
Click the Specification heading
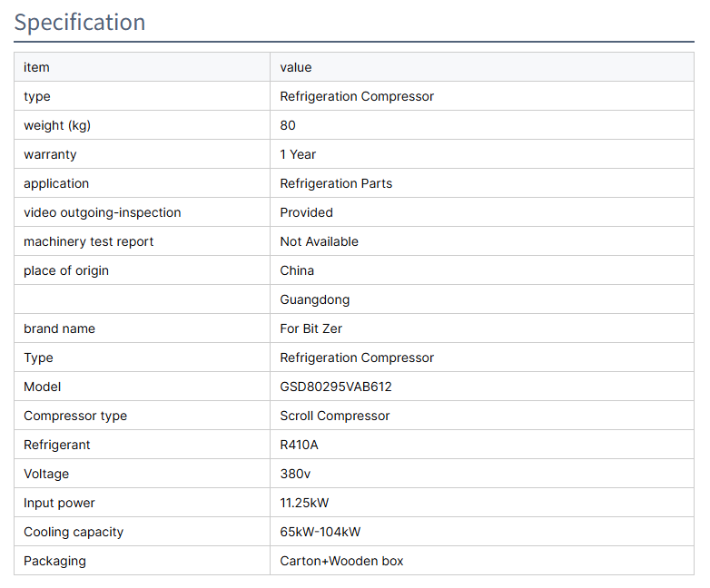pos(80,23)
